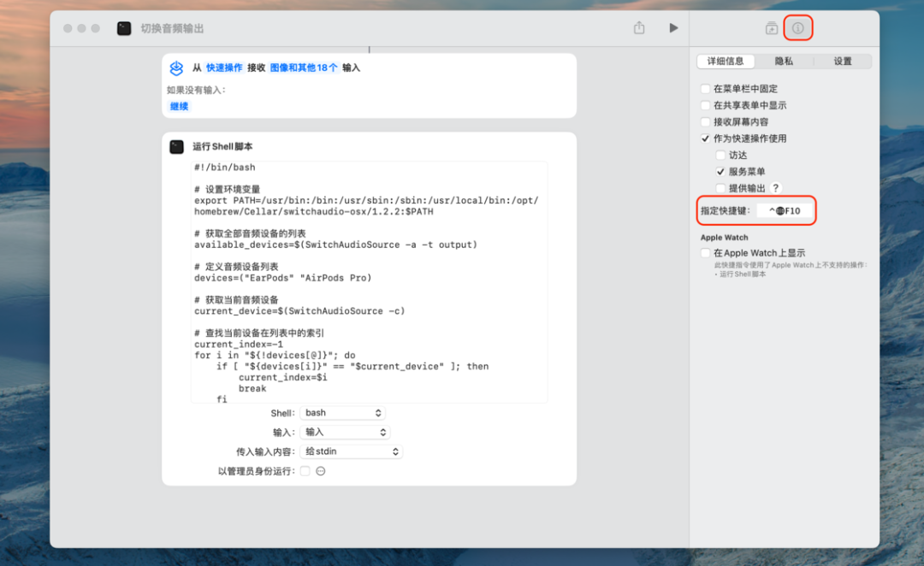924x566 pixels.
Task: Click the '# 查找当前设备在列表中的索引' comment line
Action: point(258,333)
